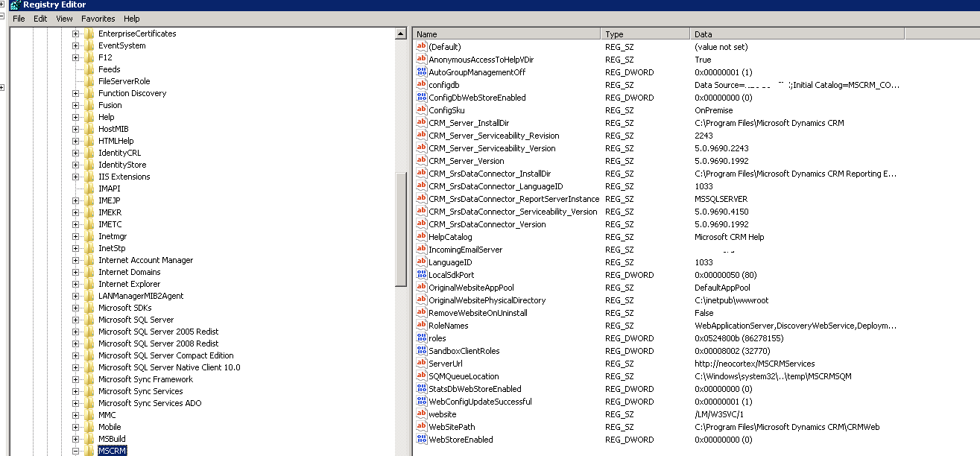This screenshot has height=456, width=980.
Task: Collapse the MSCRM key
Action: click(75, 451)
